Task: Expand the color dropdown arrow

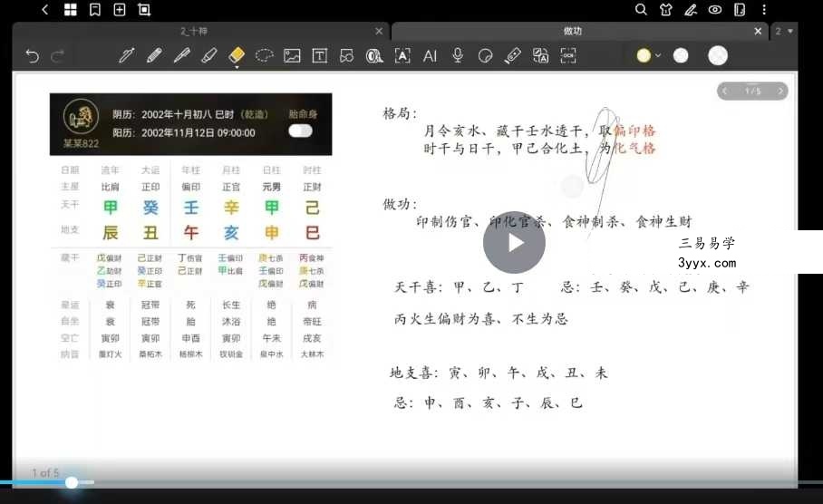Action: 658,55
